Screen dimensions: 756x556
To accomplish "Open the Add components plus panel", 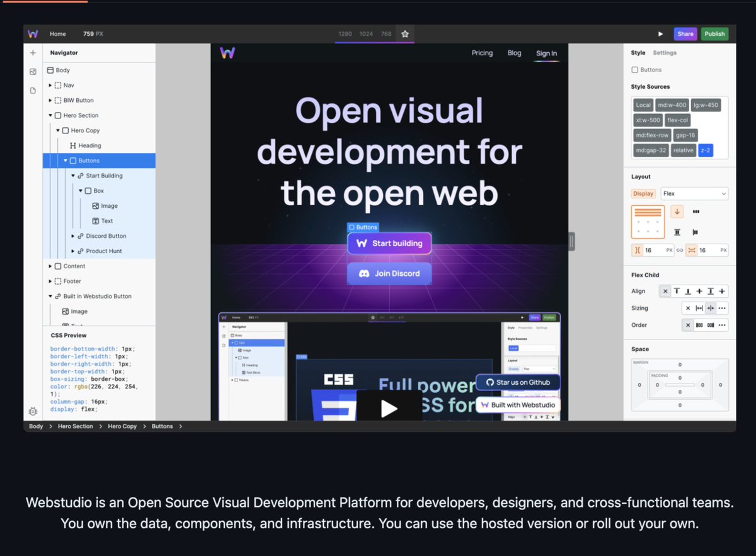I will (33, 53).
